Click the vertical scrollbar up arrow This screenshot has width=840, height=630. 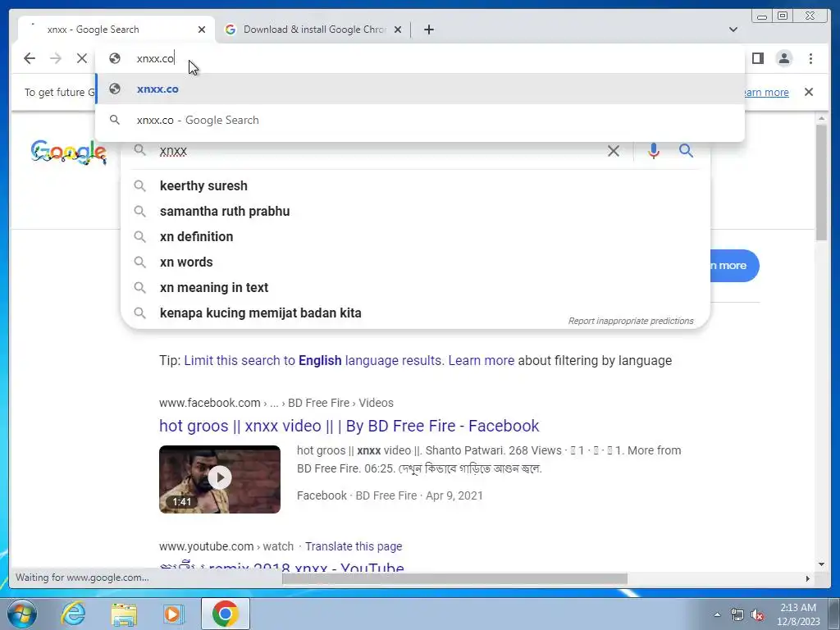pyautogui.click(x=822, y=118)
